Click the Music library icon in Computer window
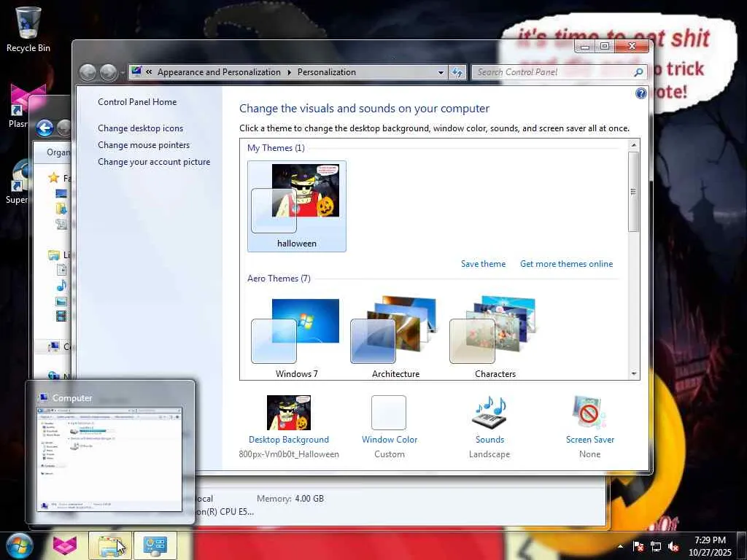The width and height of the screenshot is (747, 560). pos(61,286)
